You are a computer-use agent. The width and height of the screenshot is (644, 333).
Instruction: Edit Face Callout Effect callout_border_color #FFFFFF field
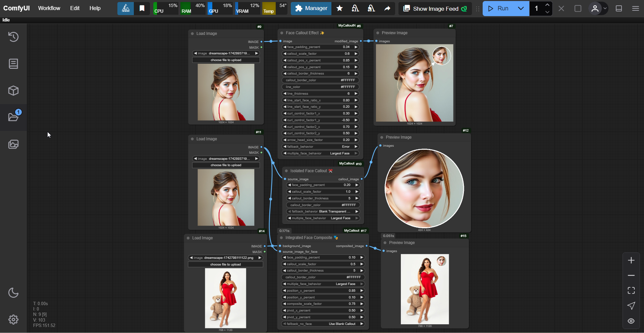320,80
